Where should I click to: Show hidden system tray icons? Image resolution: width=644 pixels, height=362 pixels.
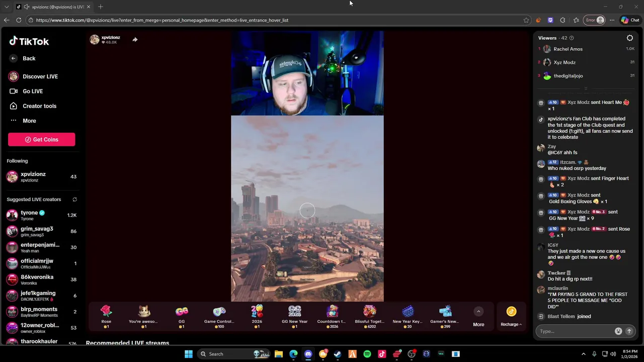click(583, 354)
